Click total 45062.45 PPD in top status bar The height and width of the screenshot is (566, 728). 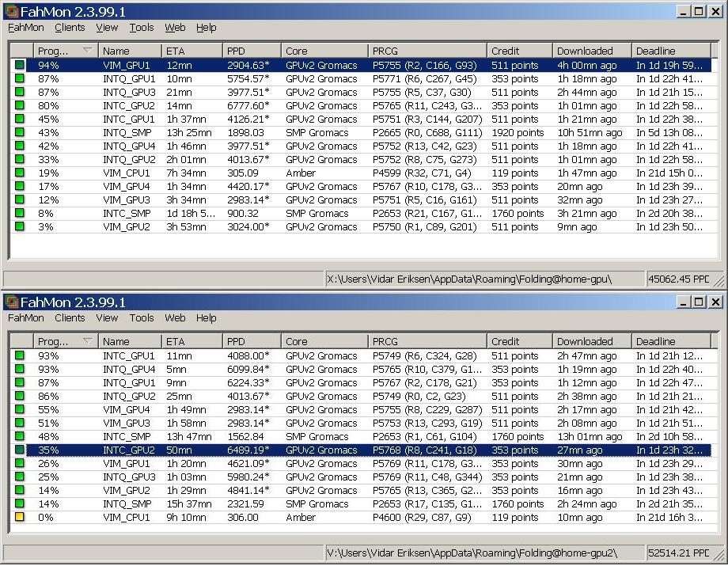[678, 279]
